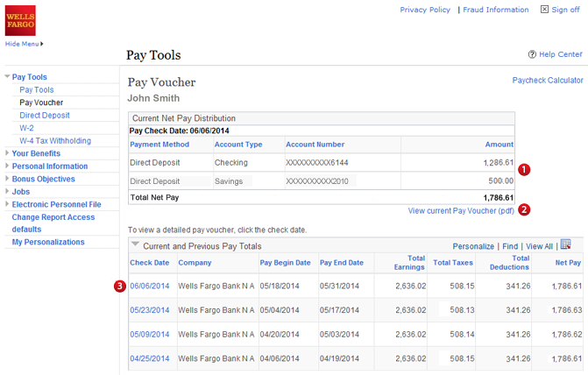Open pay voucher dated 05/09/2014

[x=150, y=334]
